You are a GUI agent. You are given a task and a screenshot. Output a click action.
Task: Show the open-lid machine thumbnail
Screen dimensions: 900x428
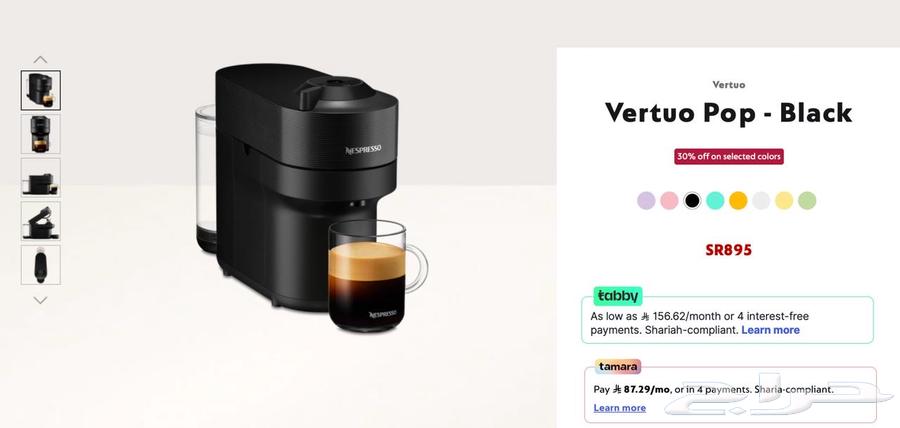pos(41,221)
